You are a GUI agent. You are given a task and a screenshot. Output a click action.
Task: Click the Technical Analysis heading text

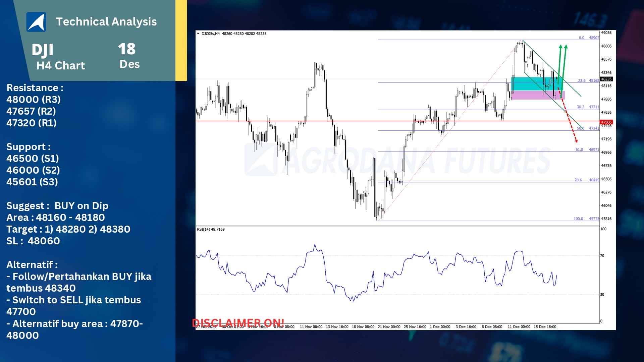(106, 21)
